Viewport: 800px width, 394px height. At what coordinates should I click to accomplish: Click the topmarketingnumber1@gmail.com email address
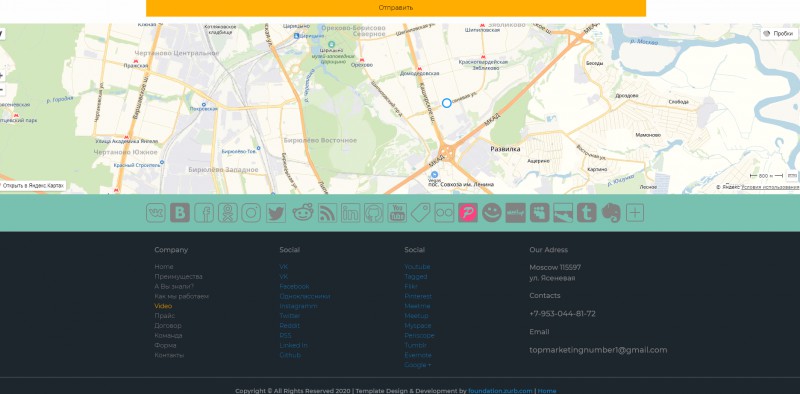tap(598, 350)
